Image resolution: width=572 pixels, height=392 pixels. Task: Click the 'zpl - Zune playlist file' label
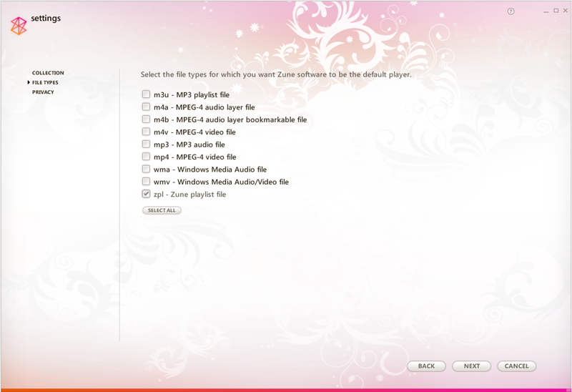pyautogui.click(x=189, y=194)
